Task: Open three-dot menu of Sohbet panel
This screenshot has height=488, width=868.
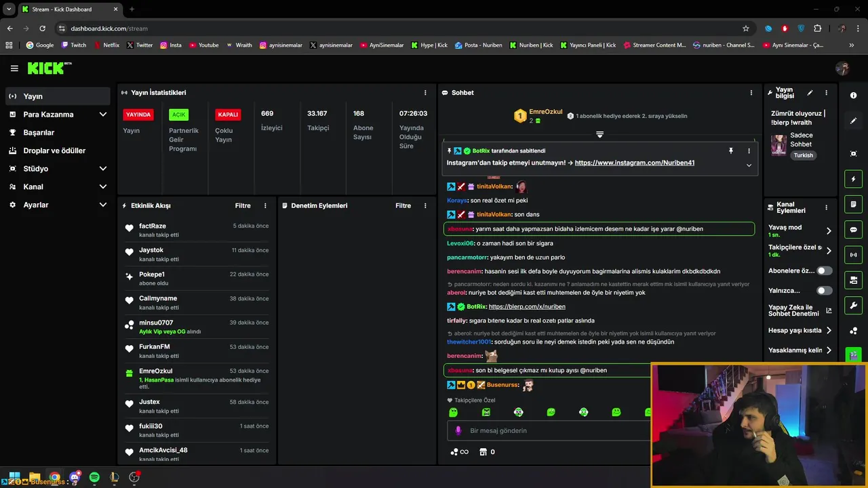Action: click(x=751, y=93)
